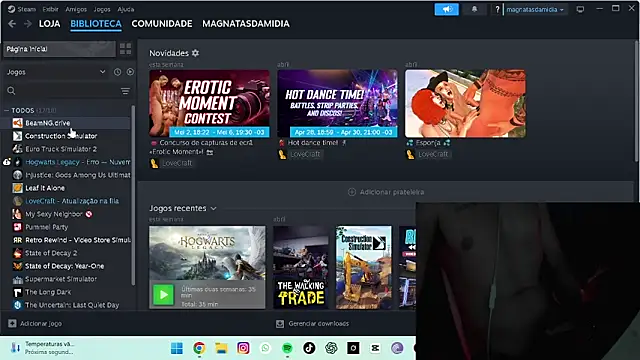
Task: Open the advanced filter icon beside search
Action: (x=125, y=91)
